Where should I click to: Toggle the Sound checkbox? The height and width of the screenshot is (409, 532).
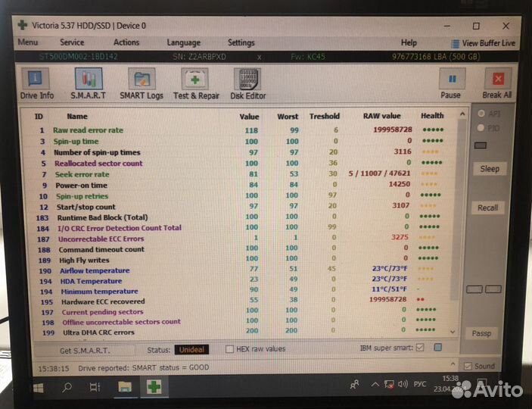[468, 367]
